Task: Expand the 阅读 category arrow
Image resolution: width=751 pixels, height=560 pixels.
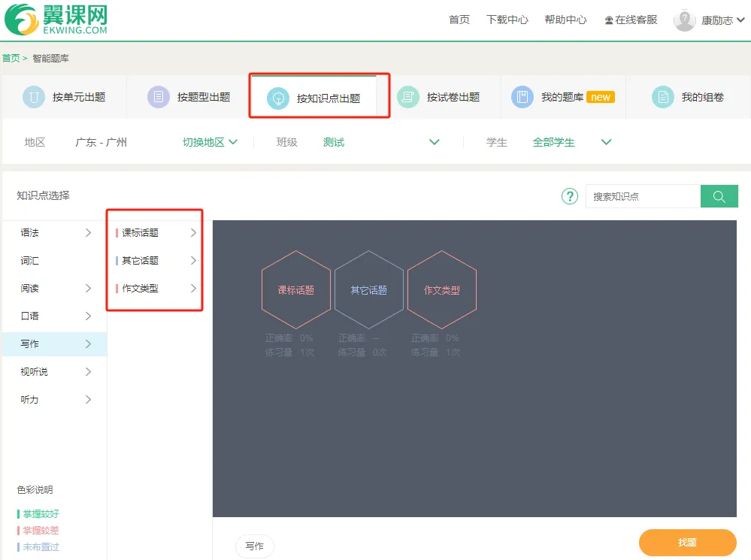Action: coord(88,289)
